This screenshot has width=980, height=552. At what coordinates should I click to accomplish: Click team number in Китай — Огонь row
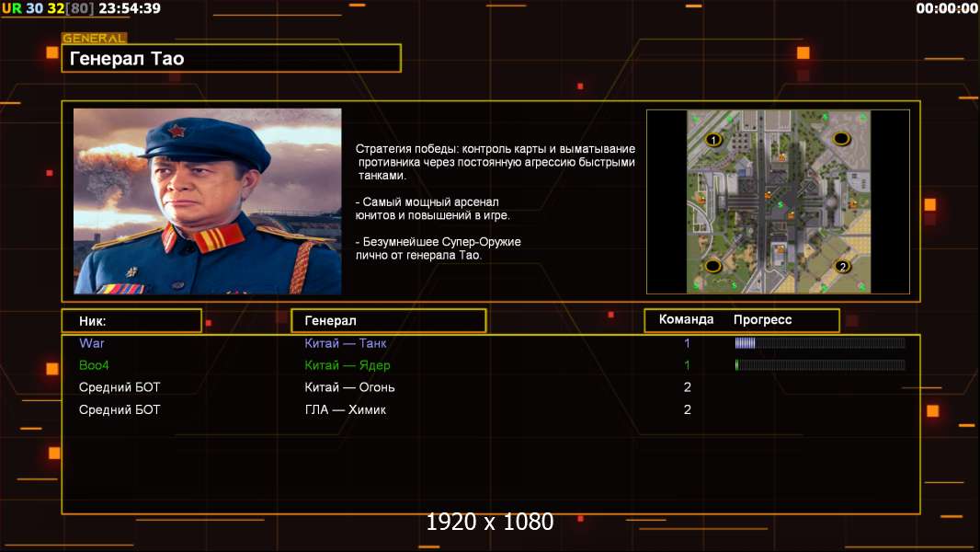point(687,387)
